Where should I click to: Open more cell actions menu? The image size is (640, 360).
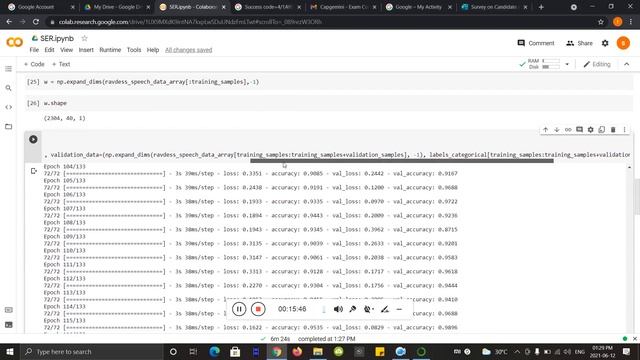(624, 129)
